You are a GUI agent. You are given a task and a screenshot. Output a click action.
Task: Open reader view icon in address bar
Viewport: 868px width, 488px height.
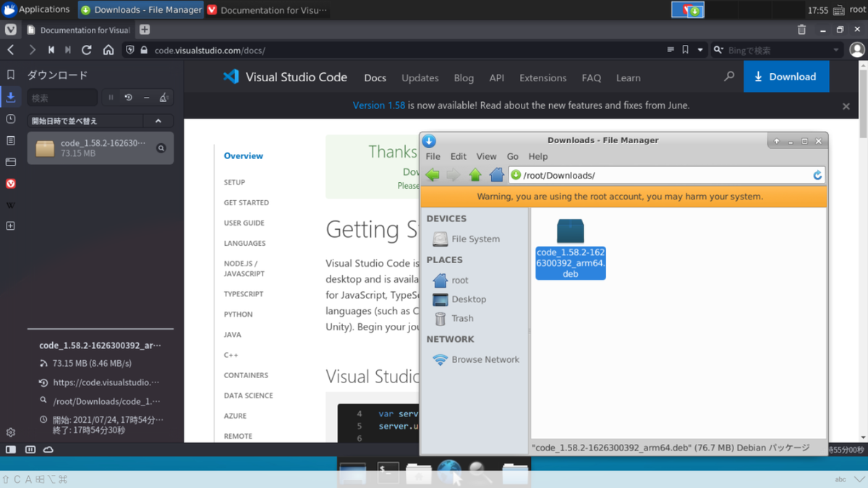(x=671, y=50)
